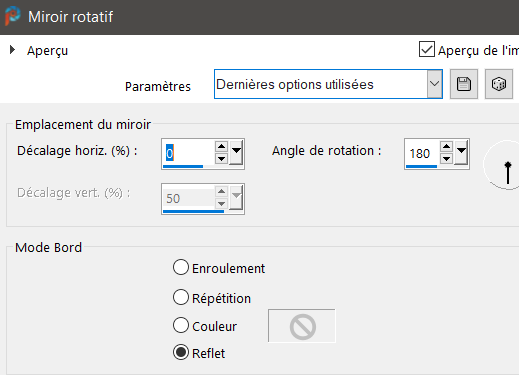This screenshot has width=519, height=375.
Task: Select the Enroulement radio button
Action: (181, 268)
